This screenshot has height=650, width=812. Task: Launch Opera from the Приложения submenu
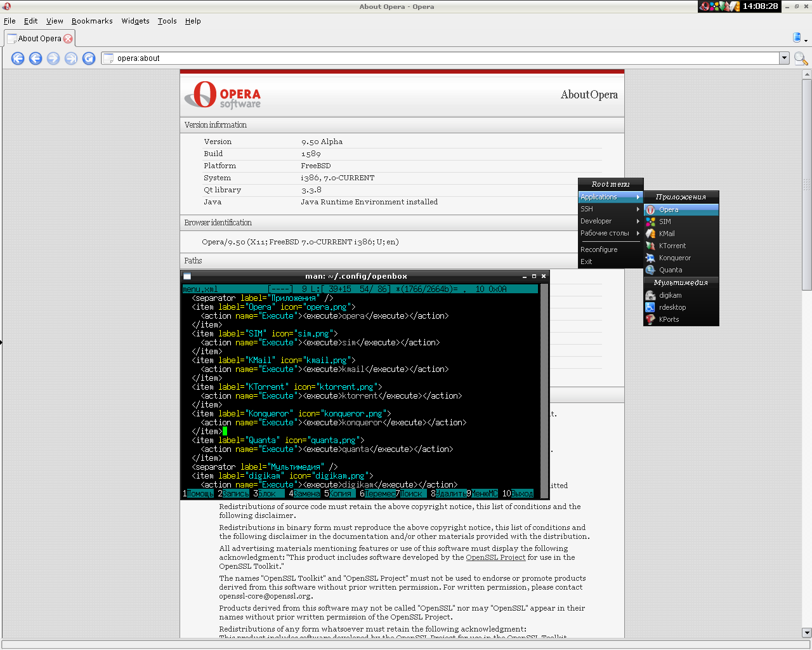click(x=681, y=210)
